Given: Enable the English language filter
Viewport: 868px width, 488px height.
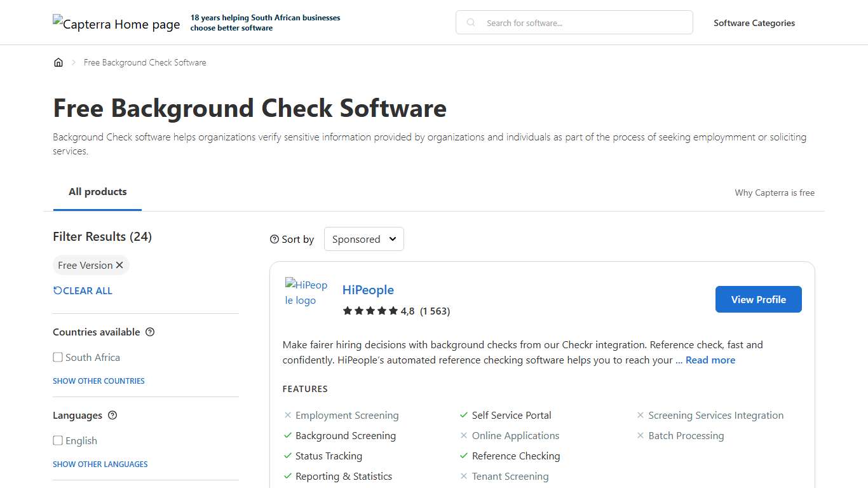Looking at the screenshot, I should [x=58, y=440].
